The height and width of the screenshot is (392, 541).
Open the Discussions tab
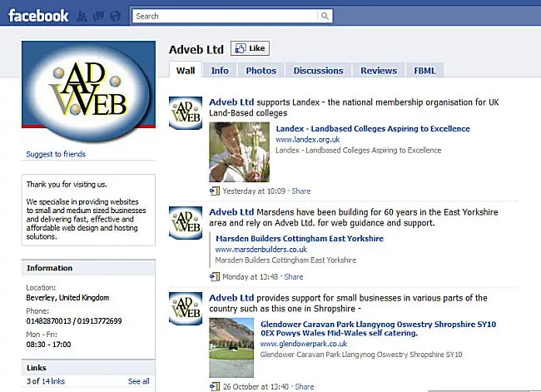pyautogui.click(x=318, y=71)
